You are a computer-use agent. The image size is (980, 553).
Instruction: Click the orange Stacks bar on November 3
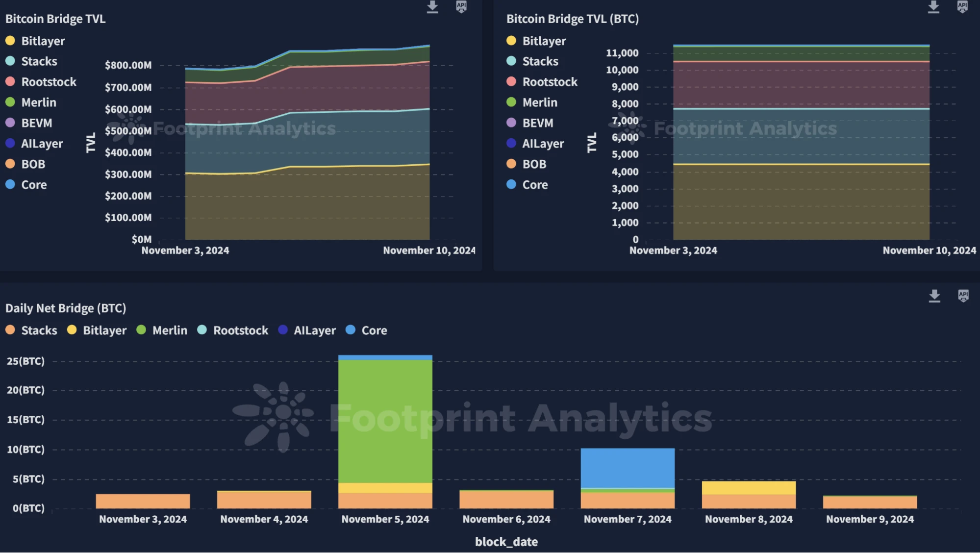tap(143, 501)
